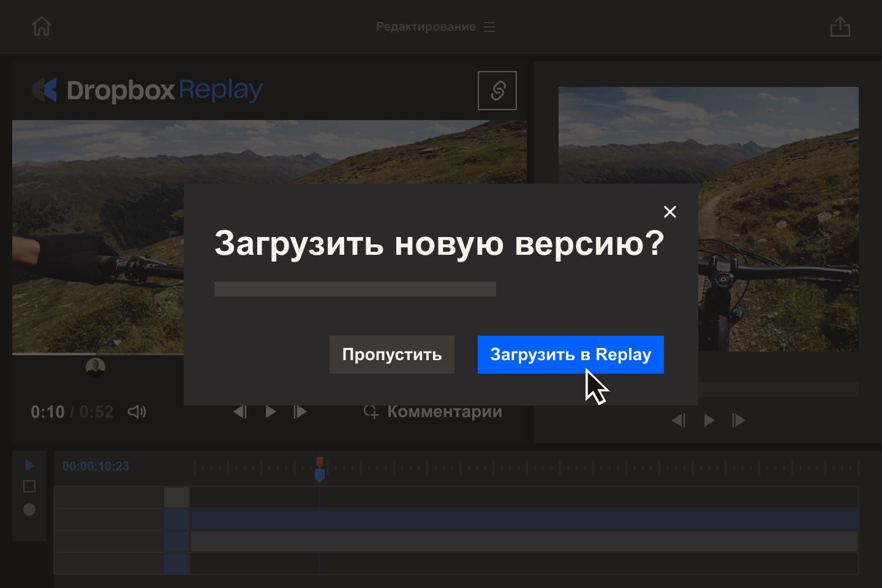Select the gray clip on third track
882x588 pixels.
(524, 541)
